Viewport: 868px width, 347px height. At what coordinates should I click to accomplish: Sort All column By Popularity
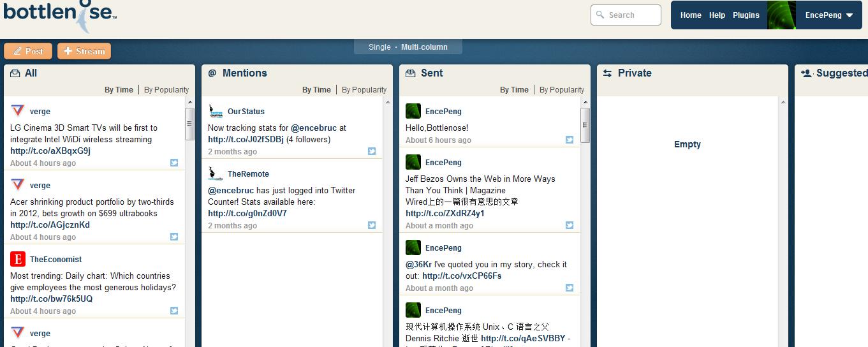(x=166, y=90)
